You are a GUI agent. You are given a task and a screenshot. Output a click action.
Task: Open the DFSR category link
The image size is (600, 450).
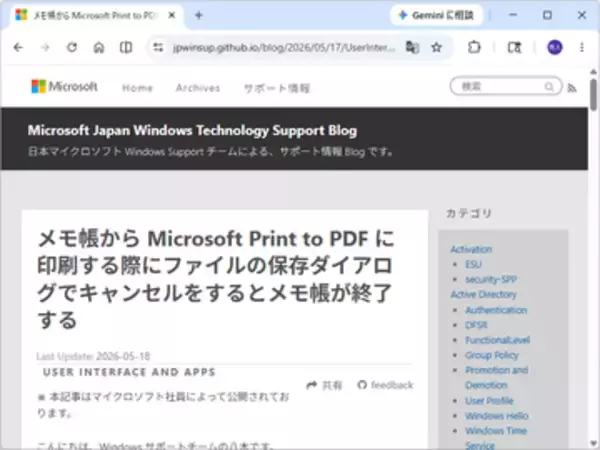tap(476, 325)
